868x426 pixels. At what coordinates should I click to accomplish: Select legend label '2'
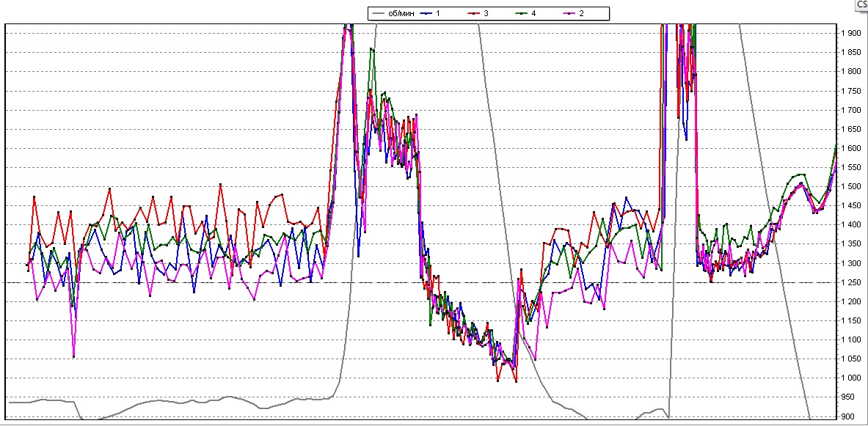pos(581,13)
